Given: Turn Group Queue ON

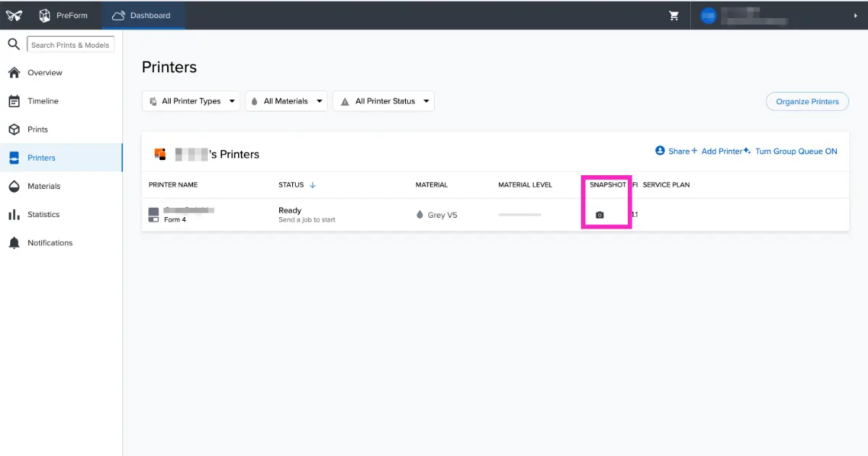Looking at the screenshot, I should click(790, 151).
